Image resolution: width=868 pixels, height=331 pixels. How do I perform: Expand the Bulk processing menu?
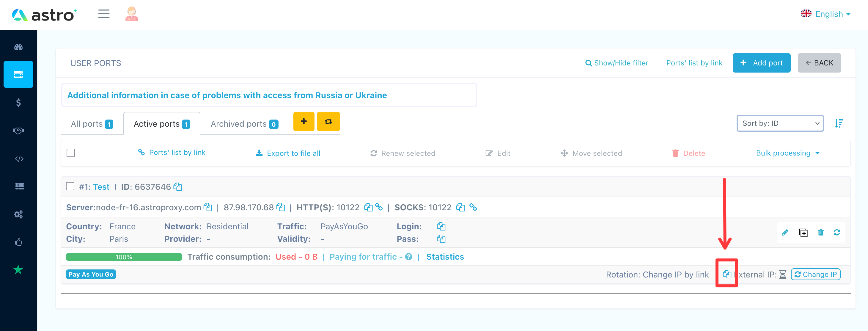[787, 153]
